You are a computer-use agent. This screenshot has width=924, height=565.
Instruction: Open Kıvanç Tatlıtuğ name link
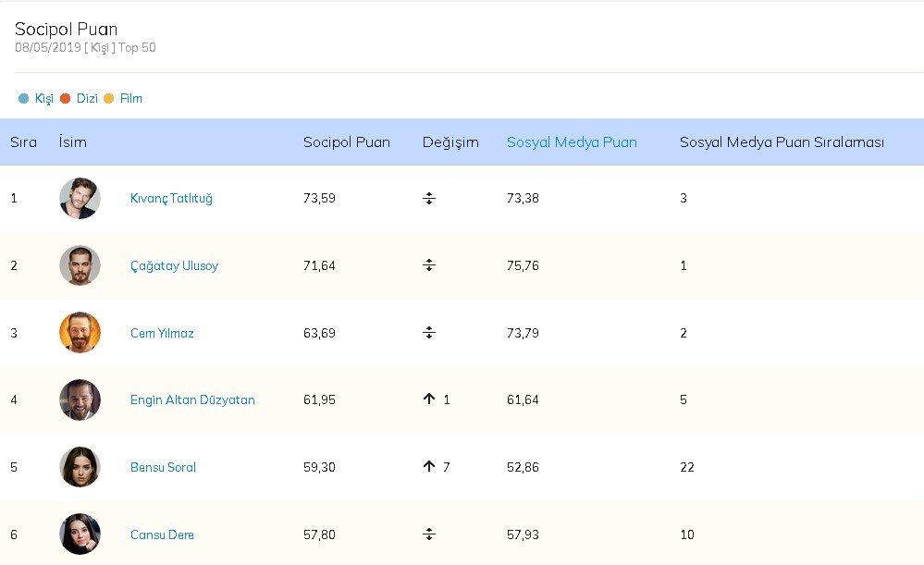(x=171, y=198)
